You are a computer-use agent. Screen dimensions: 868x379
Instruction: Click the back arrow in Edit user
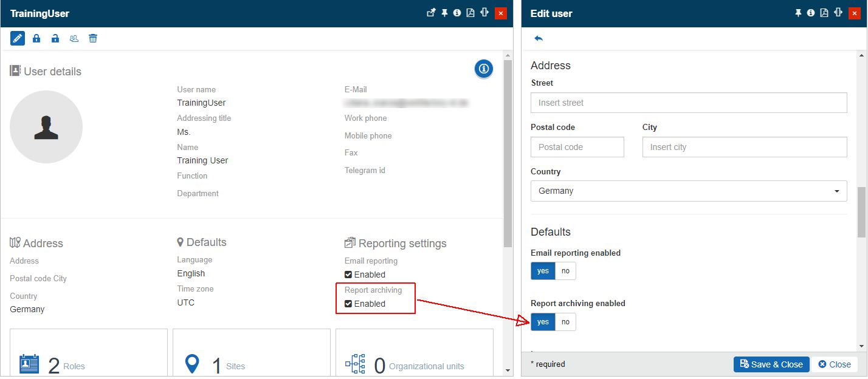[539, 38]
